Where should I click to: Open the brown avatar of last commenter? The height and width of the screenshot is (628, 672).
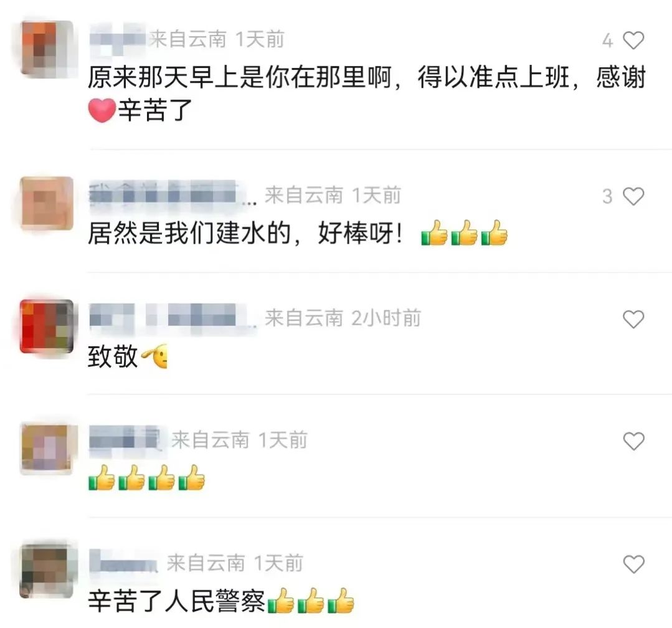[x=47, y=571]
